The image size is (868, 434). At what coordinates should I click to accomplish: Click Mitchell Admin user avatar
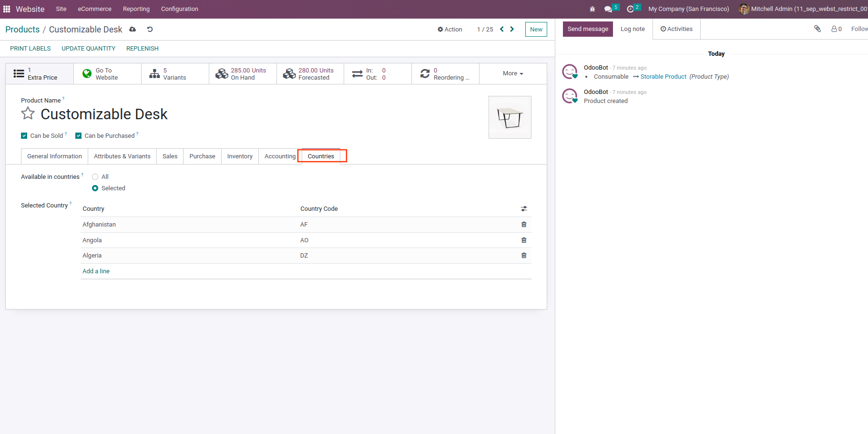[x=744, y=9]
